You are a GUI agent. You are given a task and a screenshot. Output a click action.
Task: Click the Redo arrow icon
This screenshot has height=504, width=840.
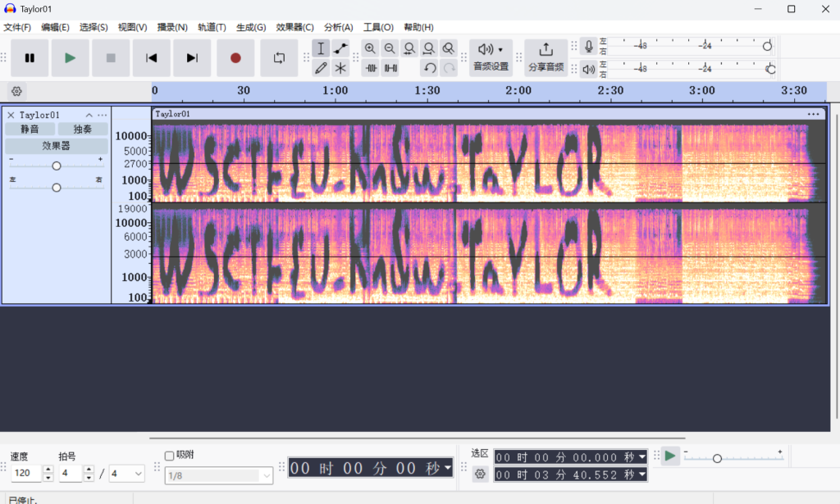449,68
